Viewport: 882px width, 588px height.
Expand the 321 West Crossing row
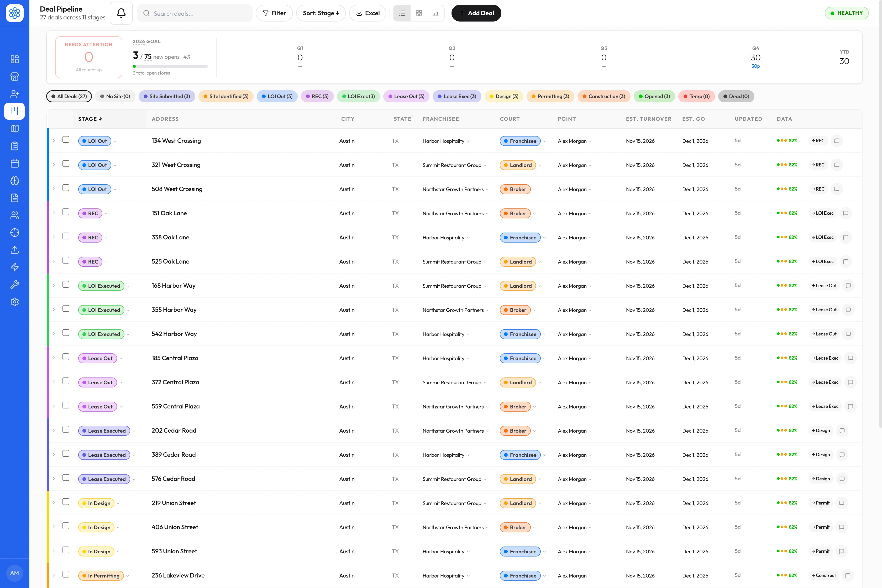54,165
